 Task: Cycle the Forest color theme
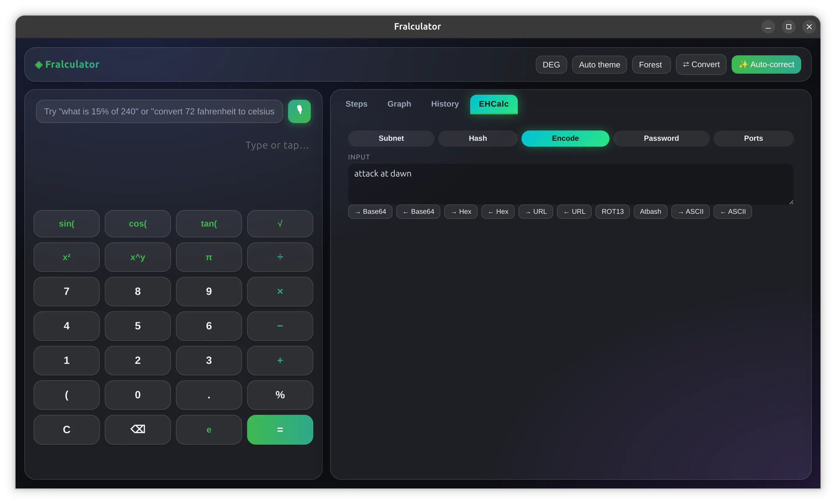tap(651, 64)
